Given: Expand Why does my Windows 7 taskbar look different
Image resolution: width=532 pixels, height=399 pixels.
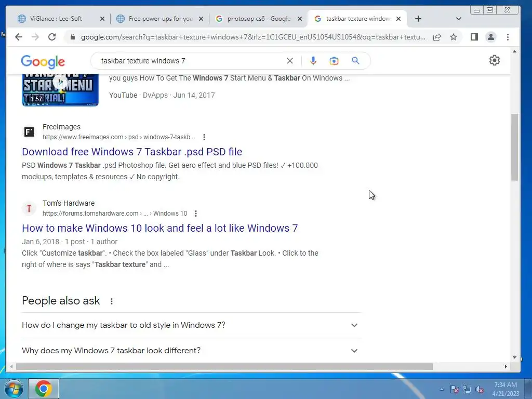Looking at the screenshot, I should click(x=191, y=351).
